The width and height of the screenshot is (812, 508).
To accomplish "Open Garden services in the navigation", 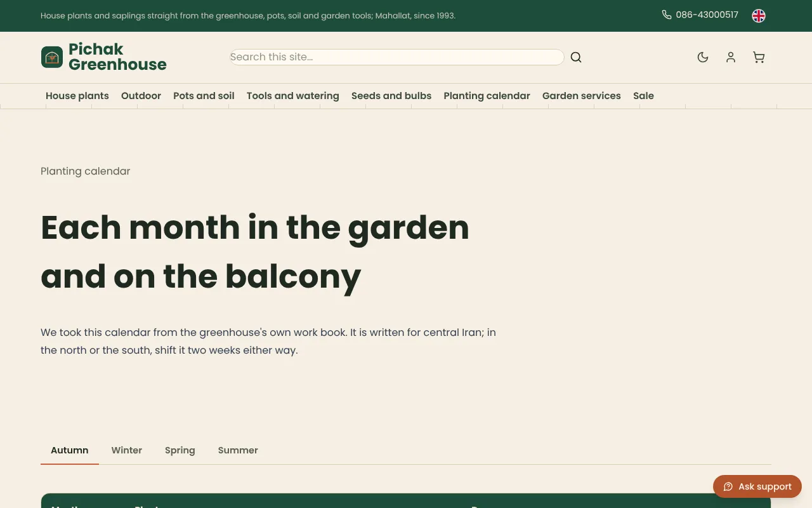I will 582,96.
